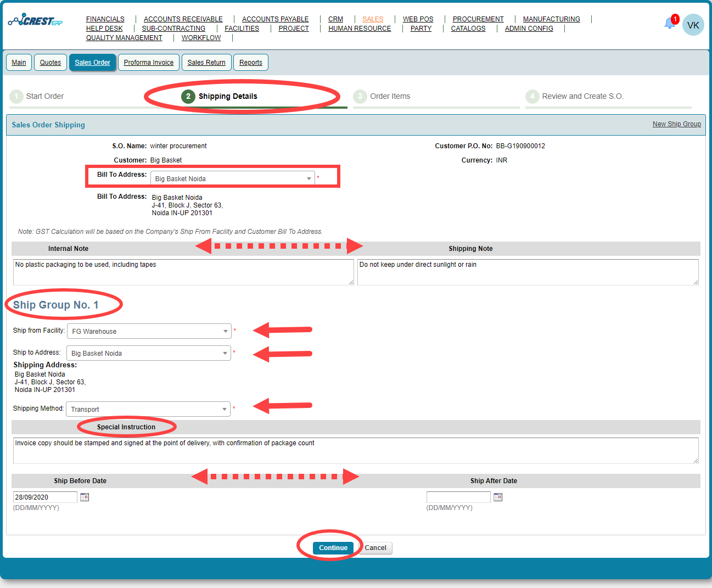This screenshot has width=712, height=588.
Task: Click the Ship After Date input field
Action: (x=458, y=496)
